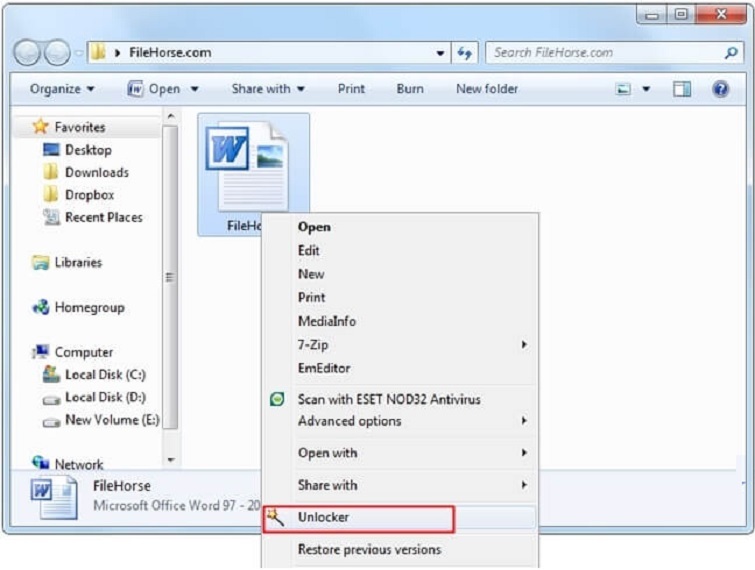This screenshot has height=570, width=755.
Task: Select MediaInfo in the context menu
Action: [x=326, y=321]
